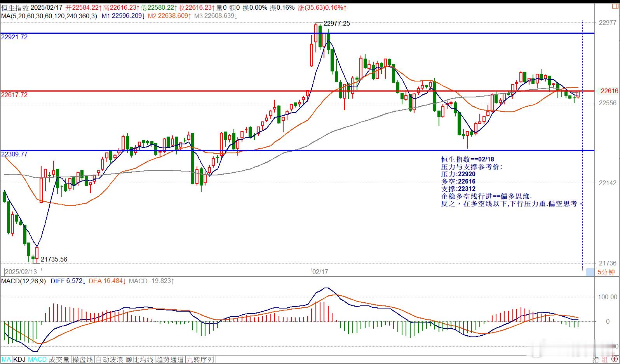Open the 九转序列 indicator tab

200,360
